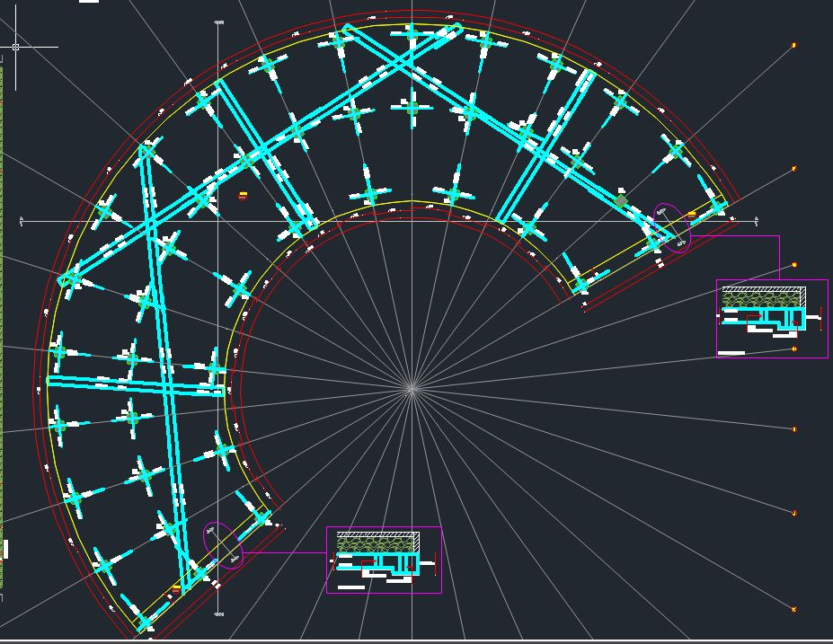This screenshot has width=833, height=644.
Task: Click the red-yellow symbol beside the right callout ellipse
Action: 691,215
